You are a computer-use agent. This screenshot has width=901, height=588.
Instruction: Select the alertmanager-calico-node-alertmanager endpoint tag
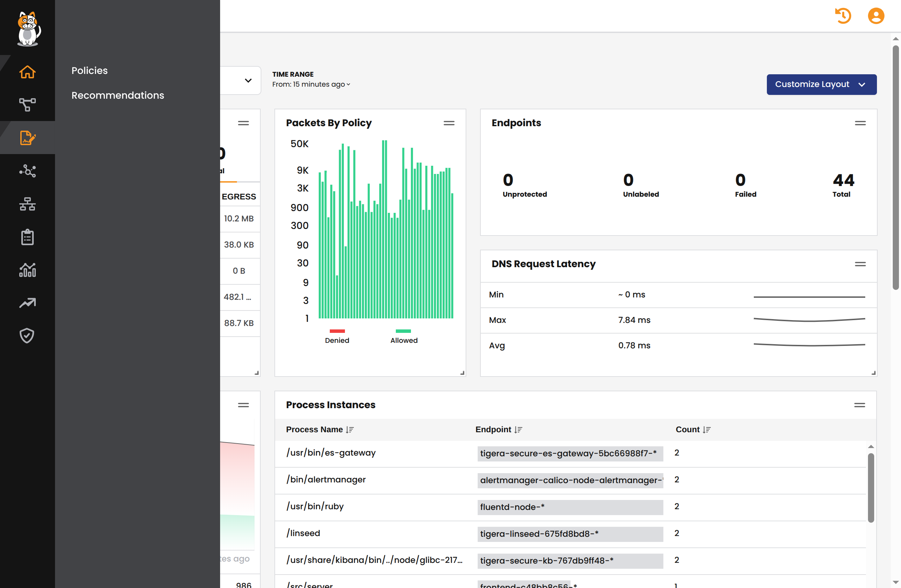point(570,480)
